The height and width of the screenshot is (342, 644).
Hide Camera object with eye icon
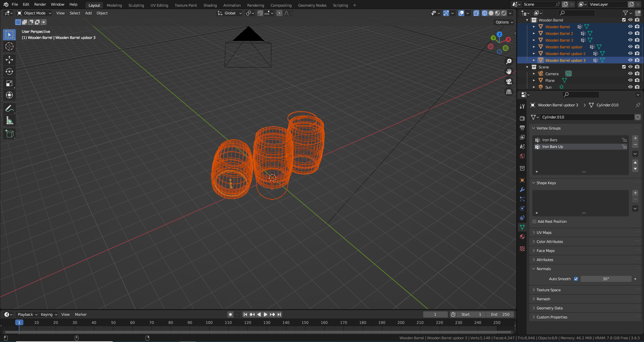(630, 74)
